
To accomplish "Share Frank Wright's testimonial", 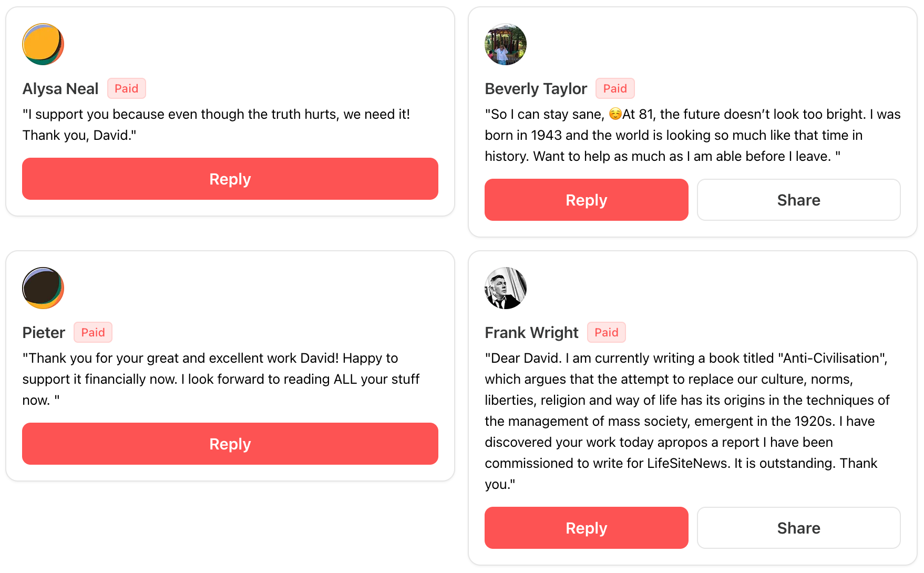I will [x=799, y=528].
